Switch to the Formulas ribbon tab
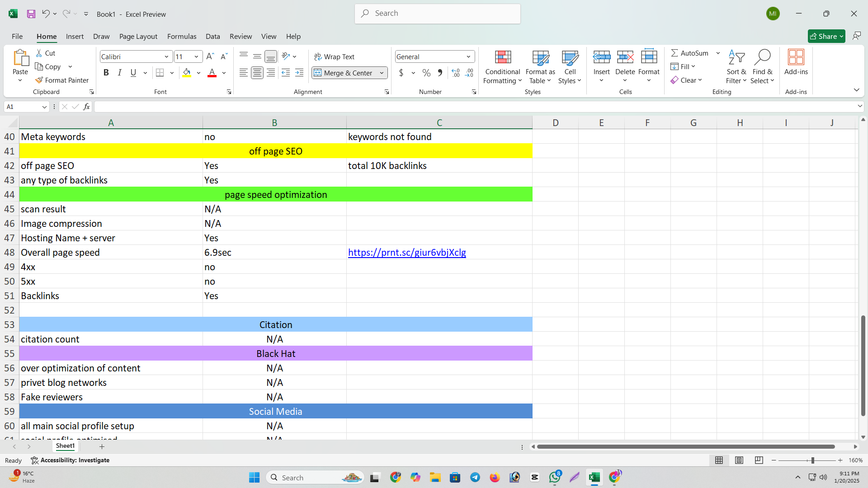The height and width of the screenshot is (488, 868). [181, 37]
